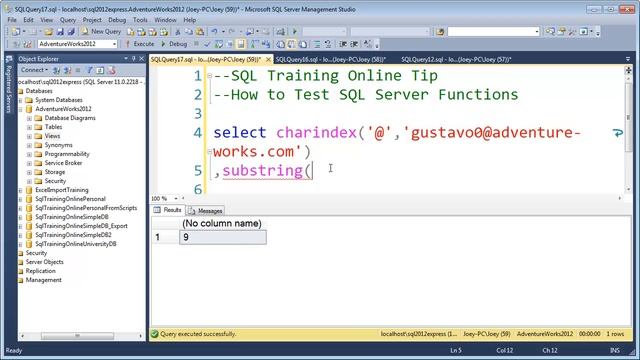This screenshot has height=360, width=640.
Task: Click the tab list dropdown arrow
Action: point(628,59)
